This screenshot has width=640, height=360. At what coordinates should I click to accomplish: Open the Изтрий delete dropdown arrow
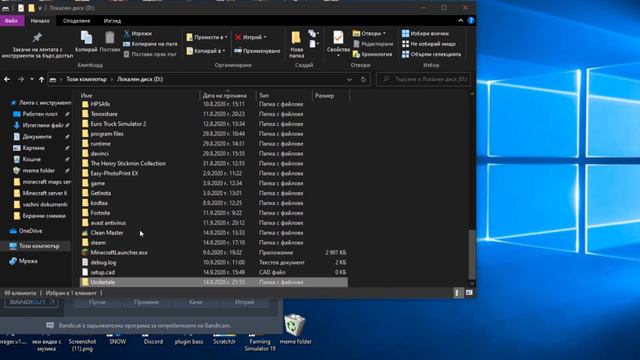coord(265,37)
